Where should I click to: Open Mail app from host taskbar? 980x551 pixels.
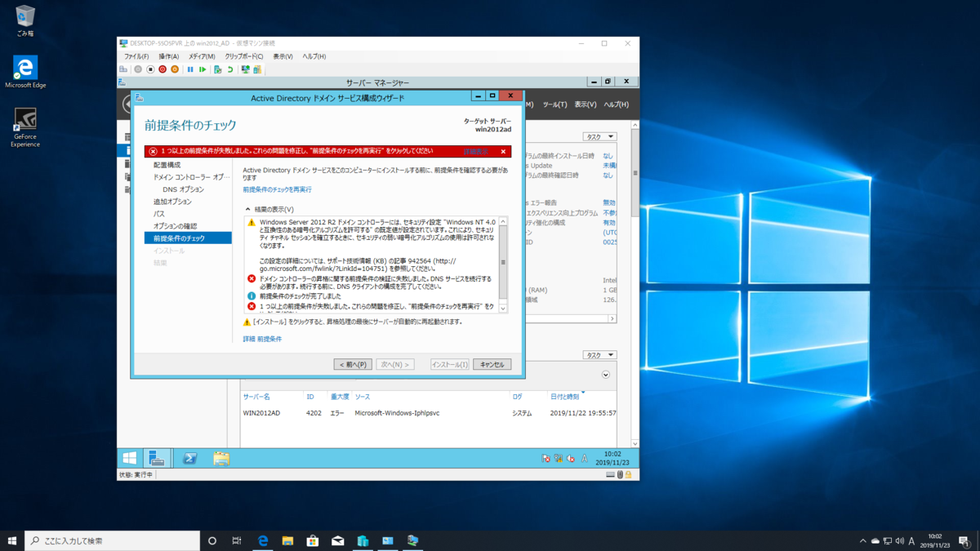(337, 540)
